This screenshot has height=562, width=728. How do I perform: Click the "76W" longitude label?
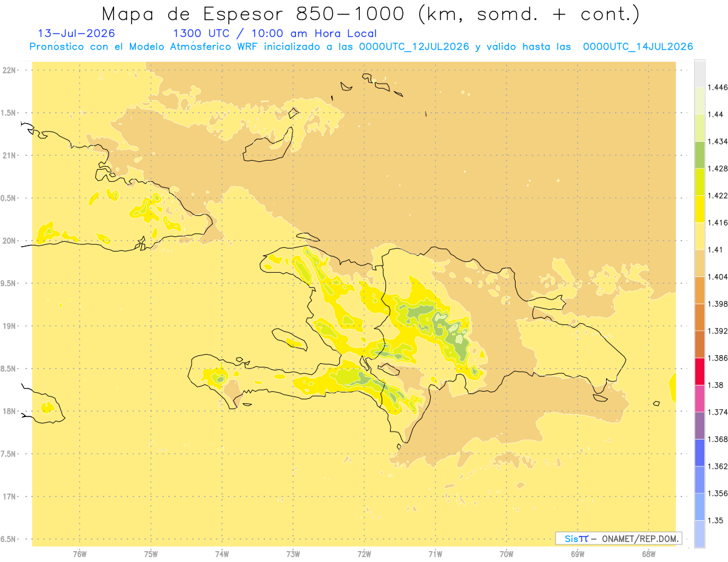(79, 554)
